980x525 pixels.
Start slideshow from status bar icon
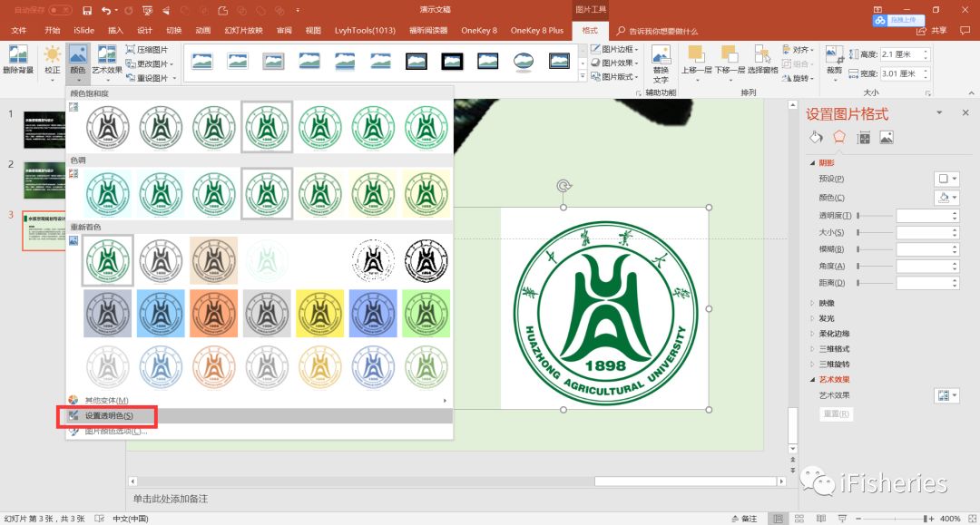point(842,519)
